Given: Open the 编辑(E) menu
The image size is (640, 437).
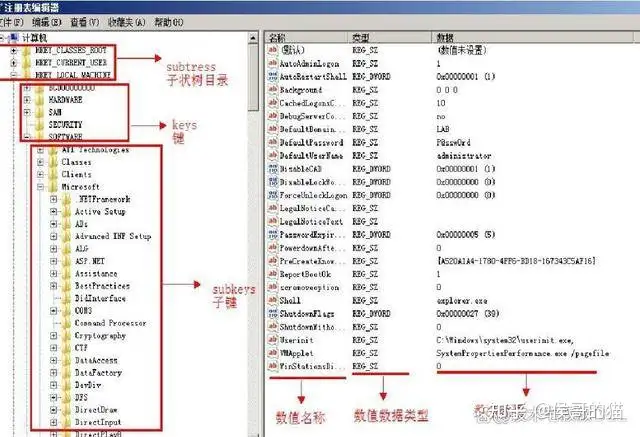Looking at the screenshot, I should click(x=47, y=22).
